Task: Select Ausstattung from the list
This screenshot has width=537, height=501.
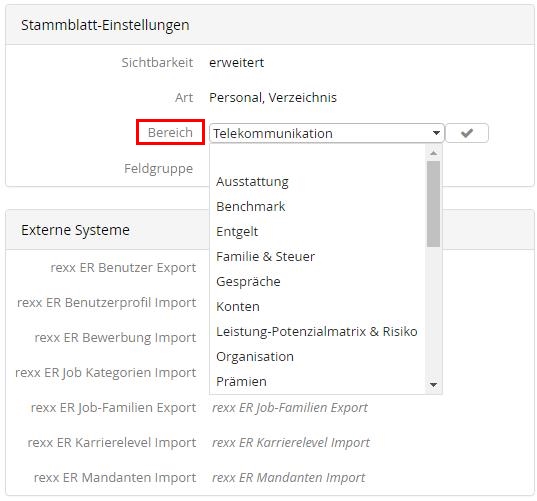Action: (x=317, y=181)
